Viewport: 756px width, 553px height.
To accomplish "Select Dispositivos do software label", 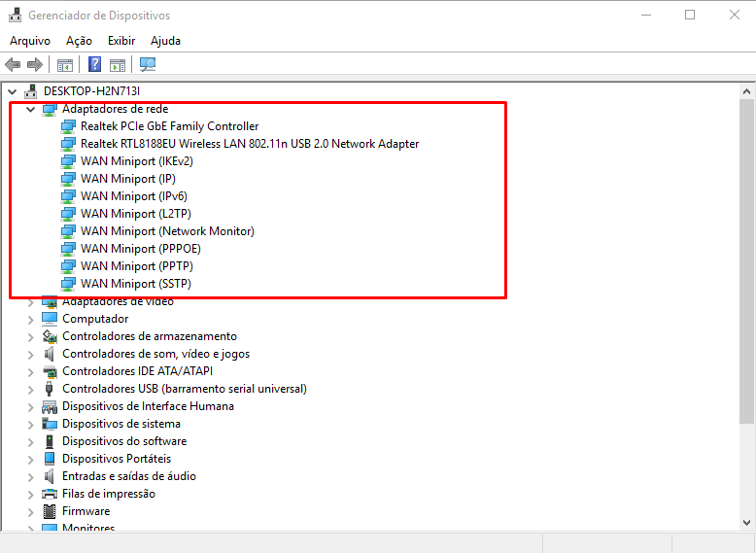I will [x=124, y=441].
